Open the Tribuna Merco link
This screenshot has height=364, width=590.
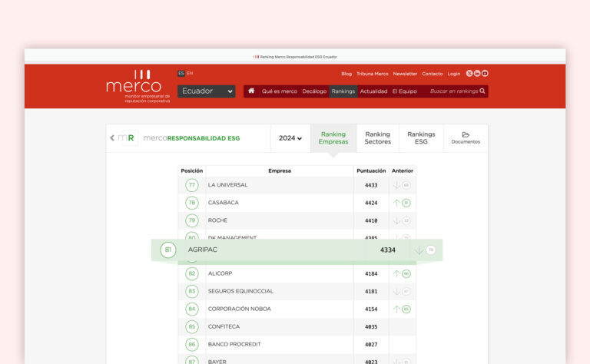[372, 74]
